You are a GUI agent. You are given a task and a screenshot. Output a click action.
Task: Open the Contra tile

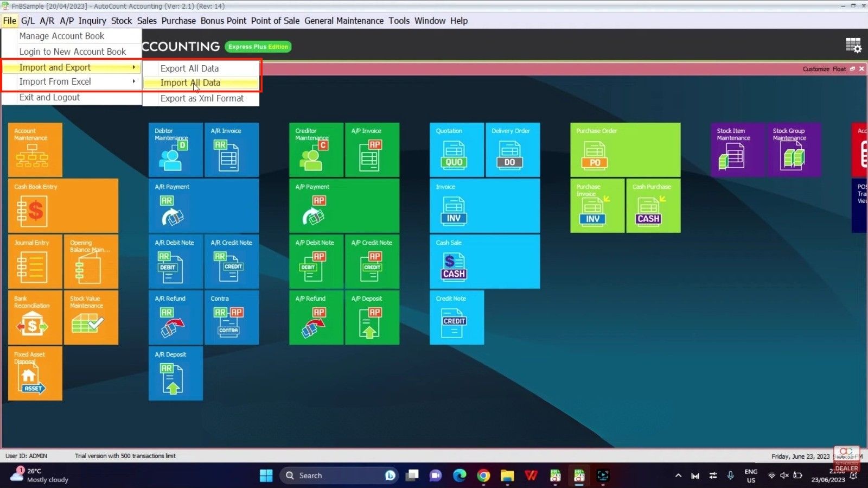pyautogui.click(x=231, y=318)
